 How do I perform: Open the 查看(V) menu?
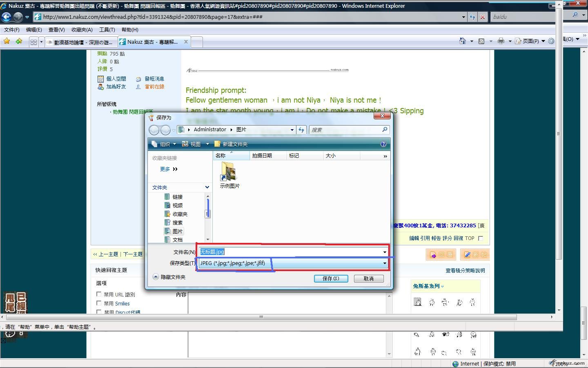click(56, 30)
